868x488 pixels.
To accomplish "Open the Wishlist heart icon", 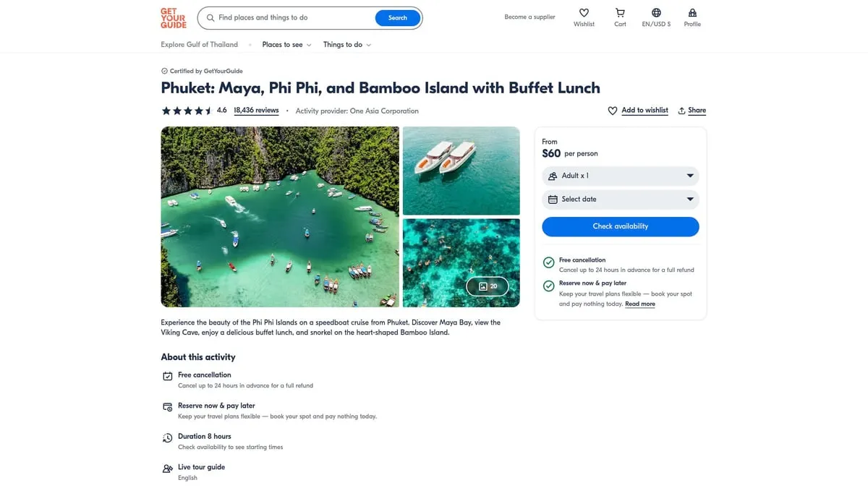I will click(583, 13).
